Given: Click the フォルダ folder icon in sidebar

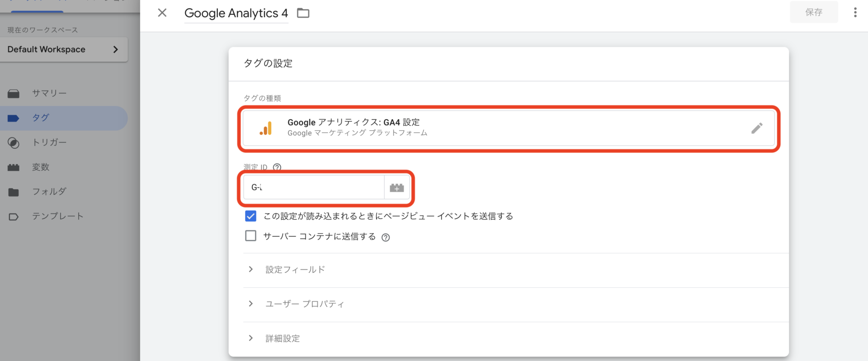Looking at the screenshot, I should coord(14,192).
